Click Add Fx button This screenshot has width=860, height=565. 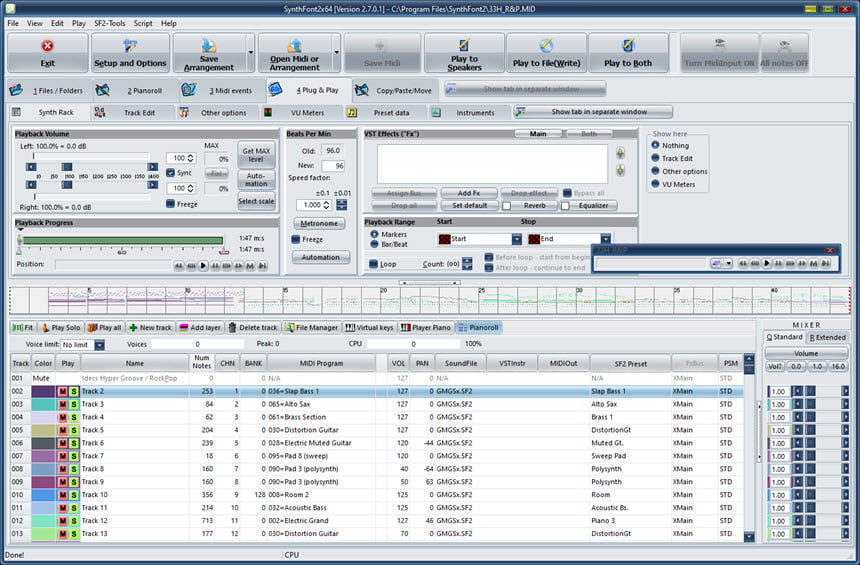pyautogui.click(x=469, y=193)
